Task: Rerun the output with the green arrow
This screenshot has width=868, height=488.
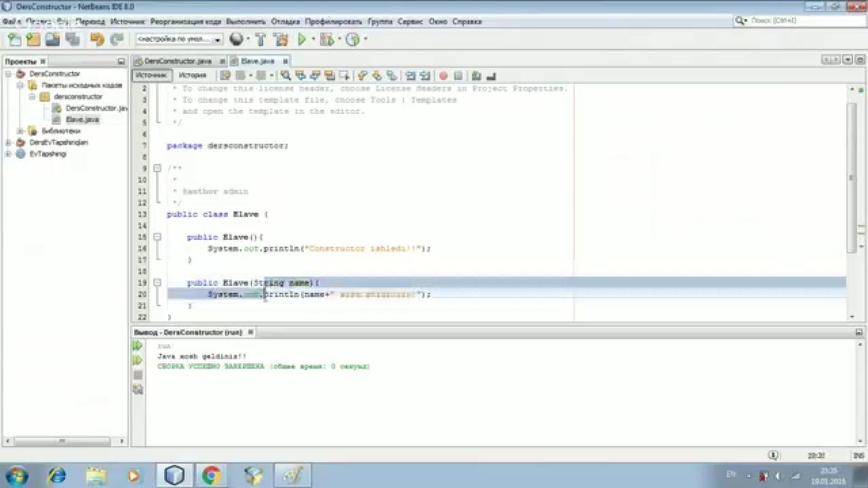Action: coord(138,346)
